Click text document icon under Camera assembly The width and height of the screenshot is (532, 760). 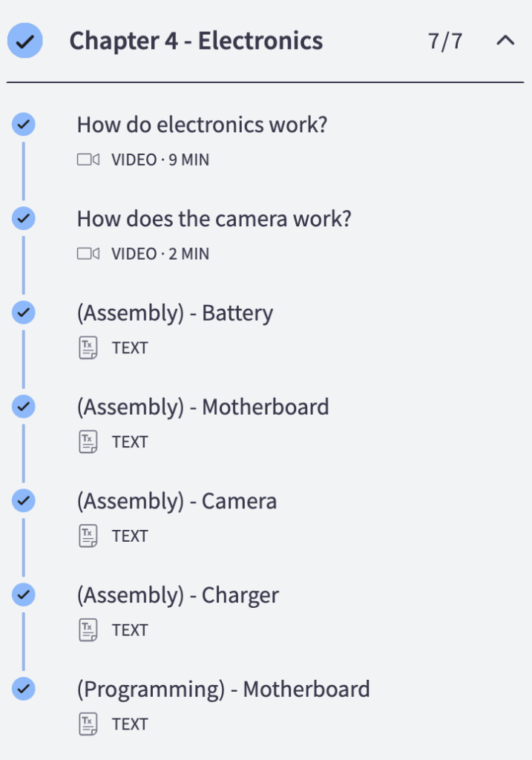[88, 536]
